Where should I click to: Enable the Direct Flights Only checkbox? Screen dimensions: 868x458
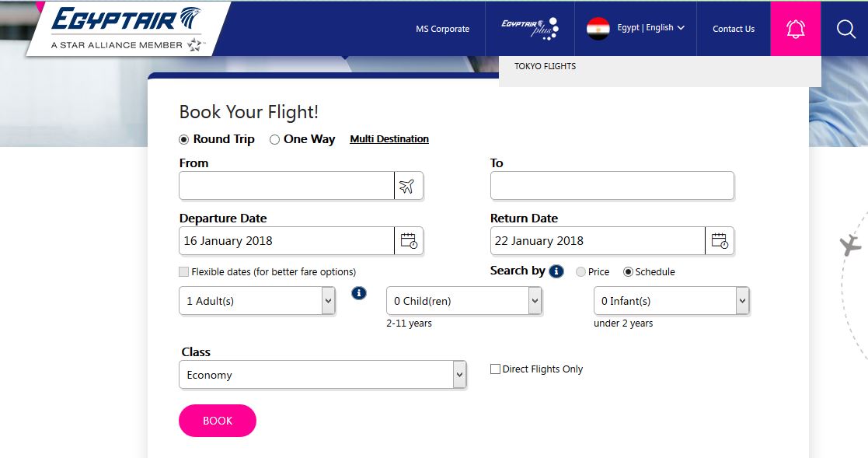495,369
